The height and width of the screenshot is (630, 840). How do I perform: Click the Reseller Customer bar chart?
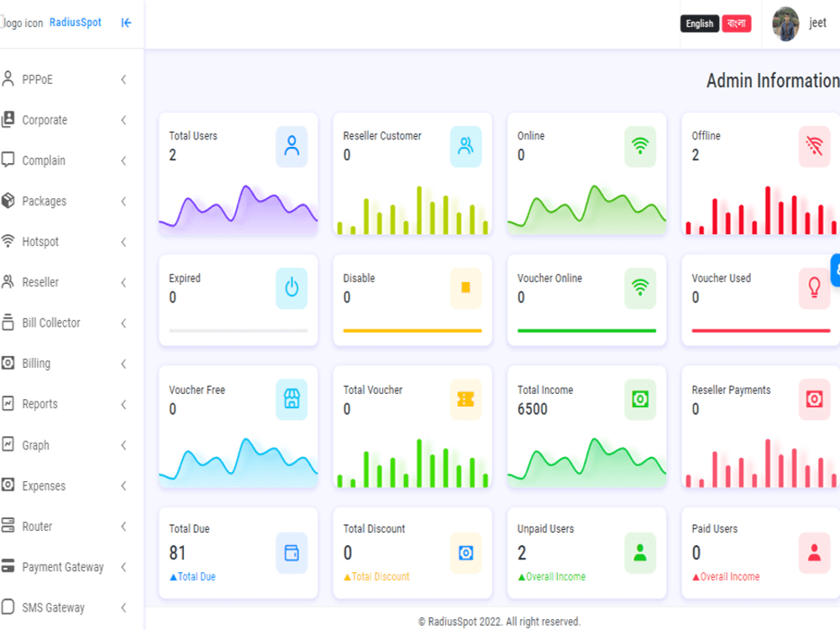tap(412, 210)
